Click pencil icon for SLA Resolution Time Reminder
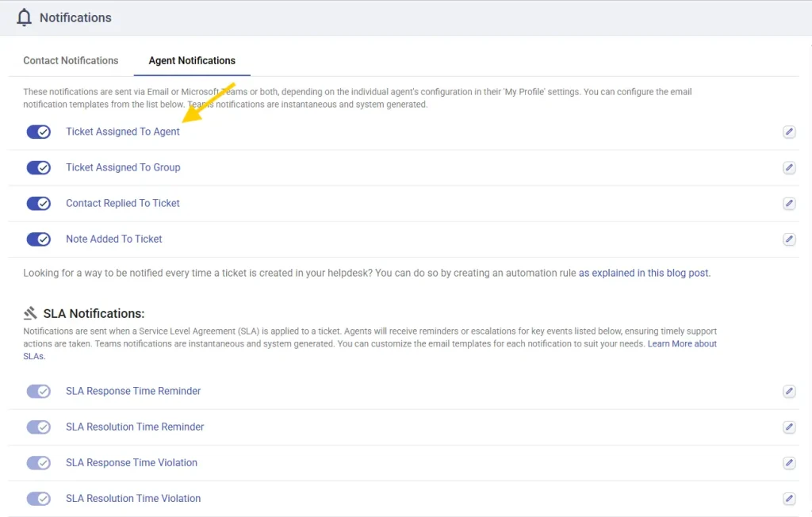 coord(788,427)
